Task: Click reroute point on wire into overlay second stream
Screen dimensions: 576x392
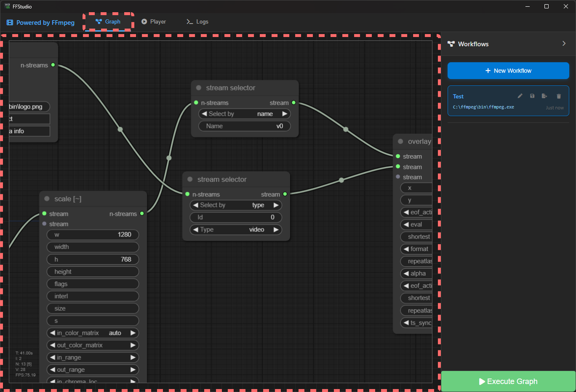Action: point(341,180)
